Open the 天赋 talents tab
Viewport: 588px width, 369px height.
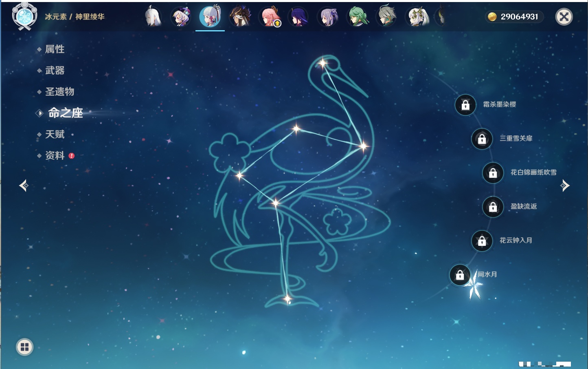55,134
